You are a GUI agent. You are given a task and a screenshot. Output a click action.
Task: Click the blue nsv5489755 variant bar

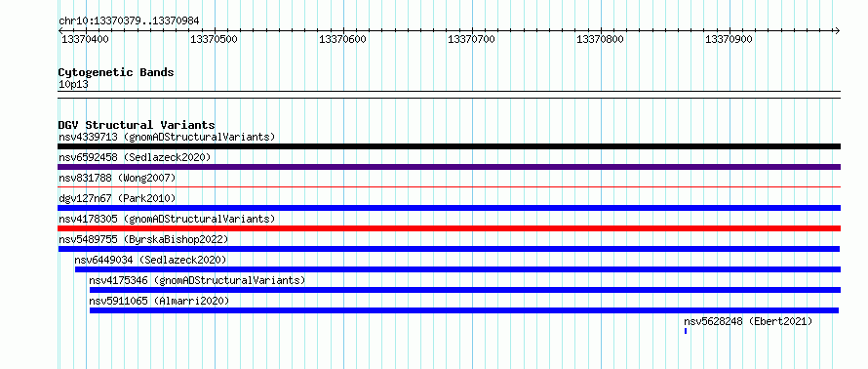coord(449,249)
